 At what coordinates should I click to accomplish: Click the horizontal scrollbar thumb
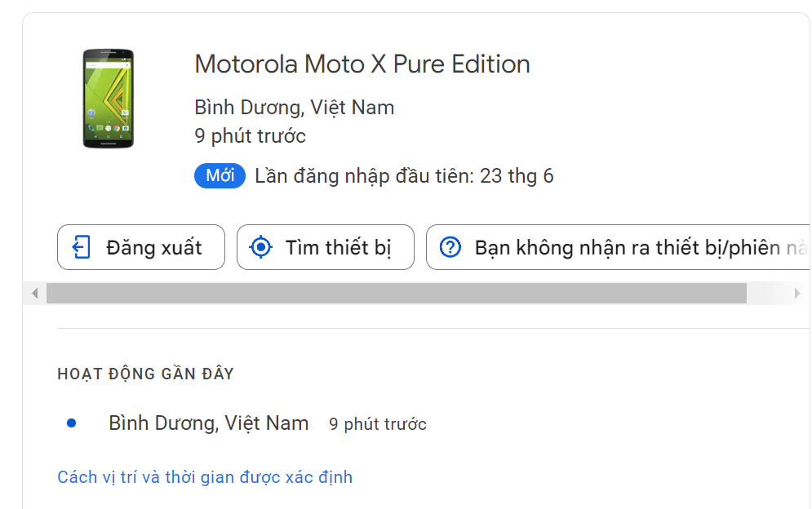click(x=396, y=293)
